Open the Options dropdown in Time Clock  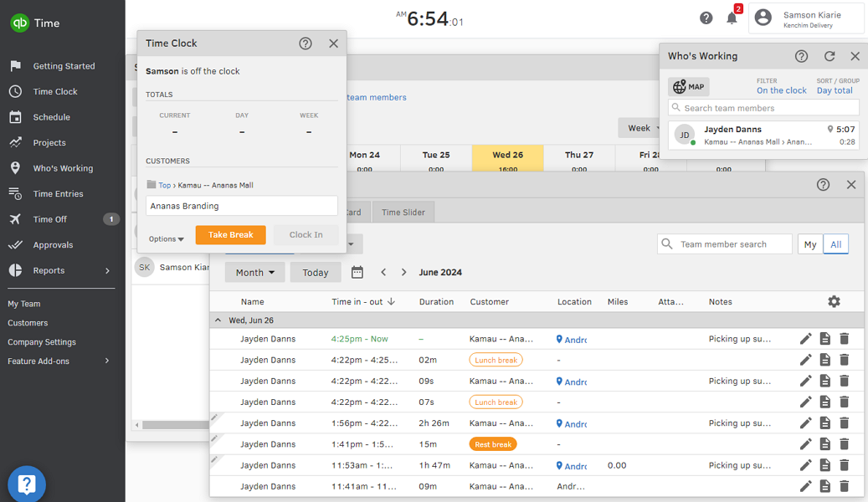point(166,238)
